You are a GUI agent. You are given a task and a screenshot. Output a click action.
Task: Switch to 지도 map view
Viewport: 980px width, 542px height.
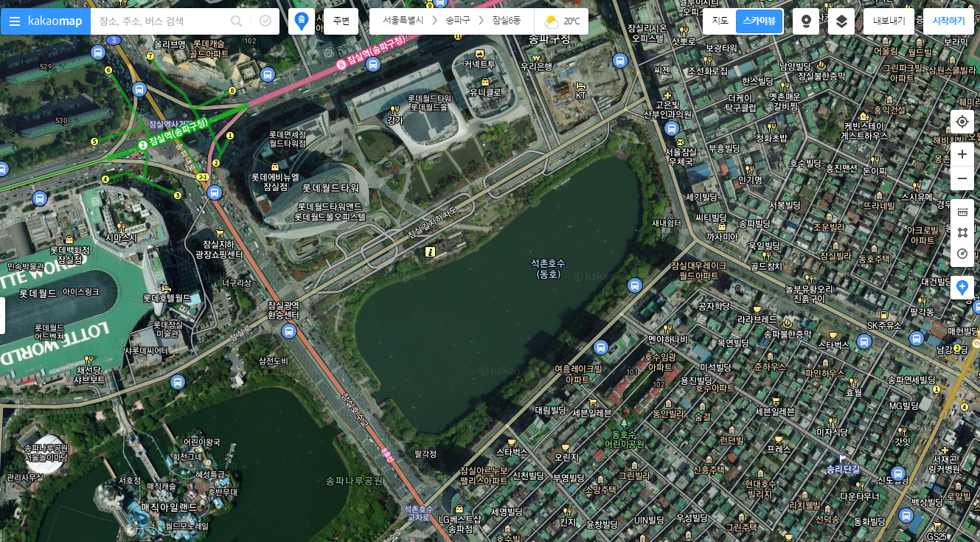[x=720, y=21]
